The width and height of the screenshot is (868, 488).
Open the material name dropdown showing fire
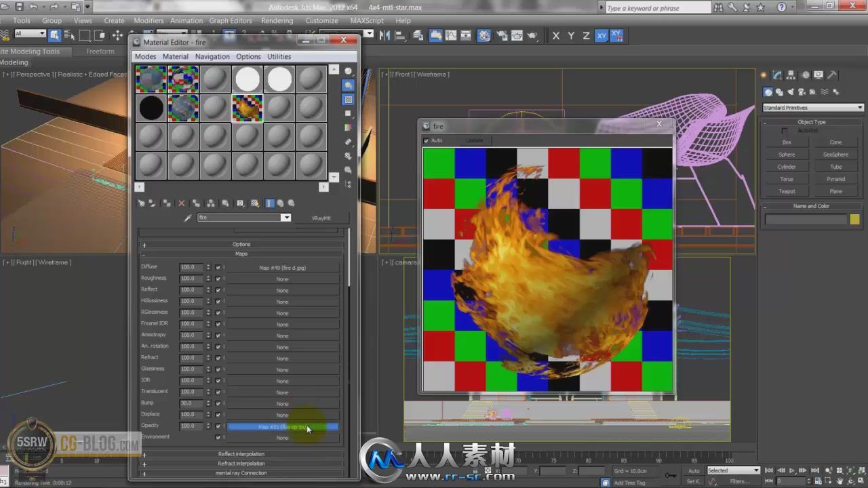(x=286, y=218)
